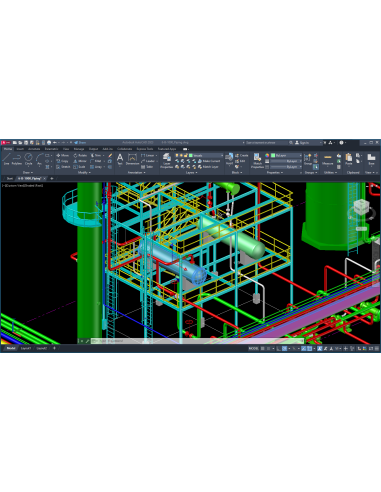Viewport: 381px width, 492px height.
Task: Activate the Copy command
Action: tap(62, 161)
